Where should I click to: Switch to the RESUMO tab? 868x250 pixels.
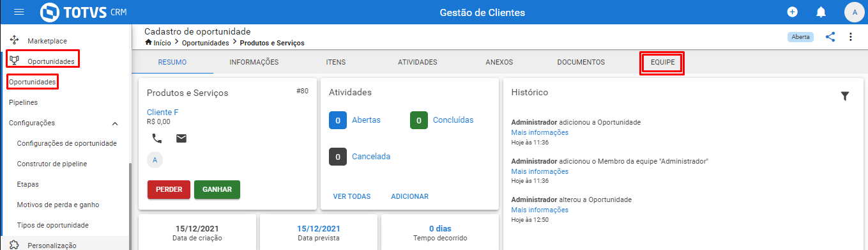172,62
